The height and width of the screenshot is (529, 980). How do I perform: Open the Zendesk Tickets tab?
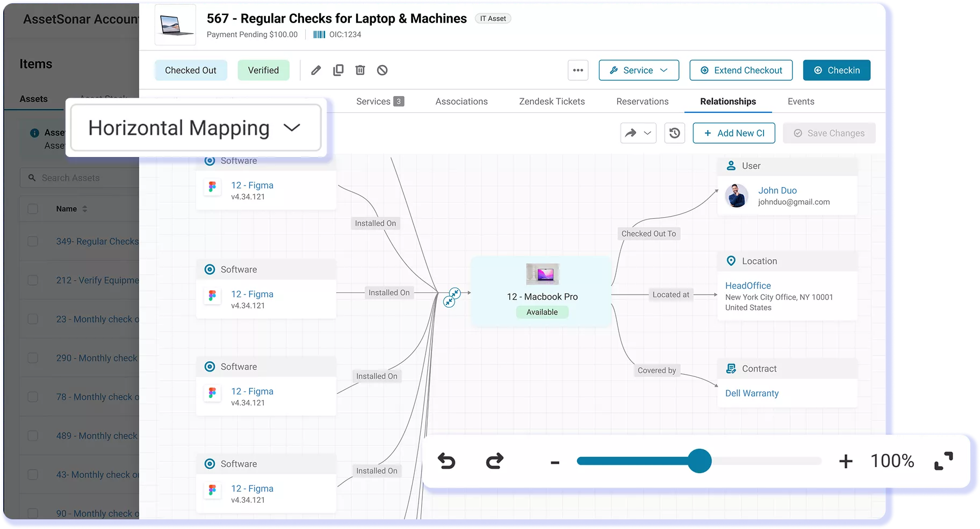coord(552,102)
